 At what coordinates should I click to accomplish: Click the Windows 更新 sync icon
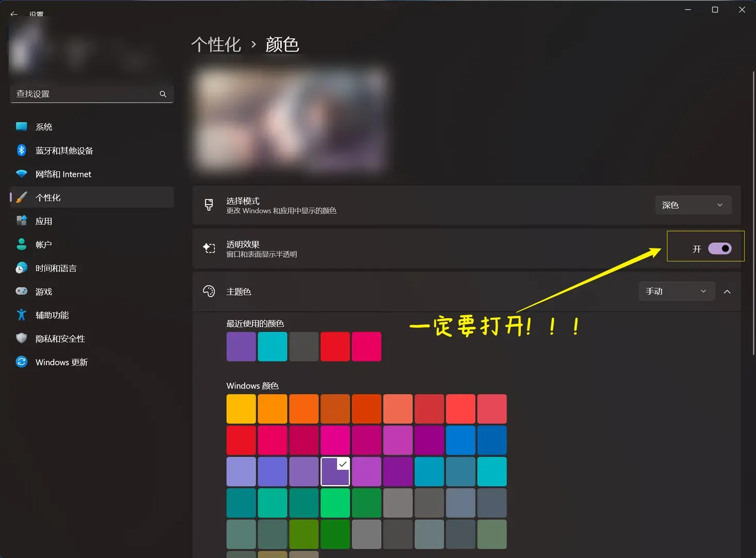click(x=21, y=362)
